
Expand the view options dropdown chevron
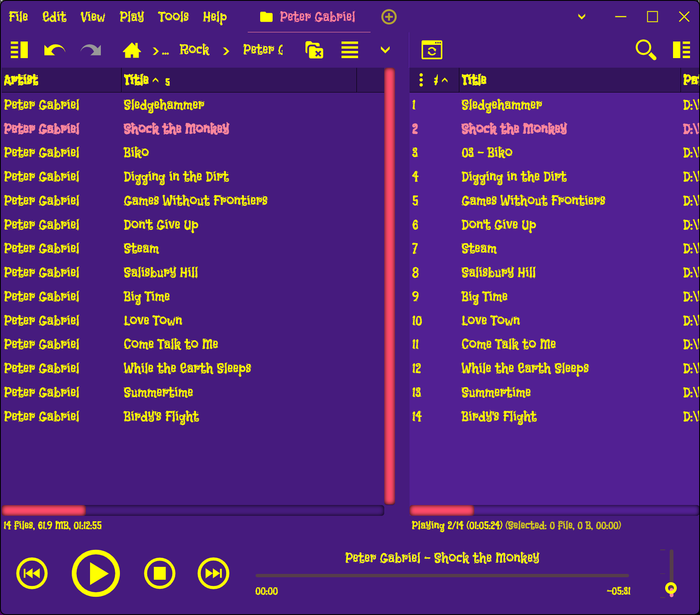[385, 50]
